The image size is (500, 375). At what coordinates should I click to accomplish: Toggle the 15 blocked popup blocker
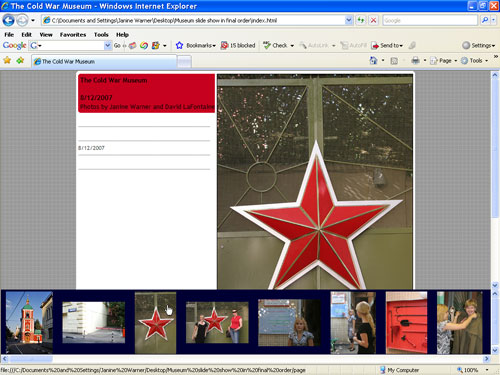click(x=238, y=45)
